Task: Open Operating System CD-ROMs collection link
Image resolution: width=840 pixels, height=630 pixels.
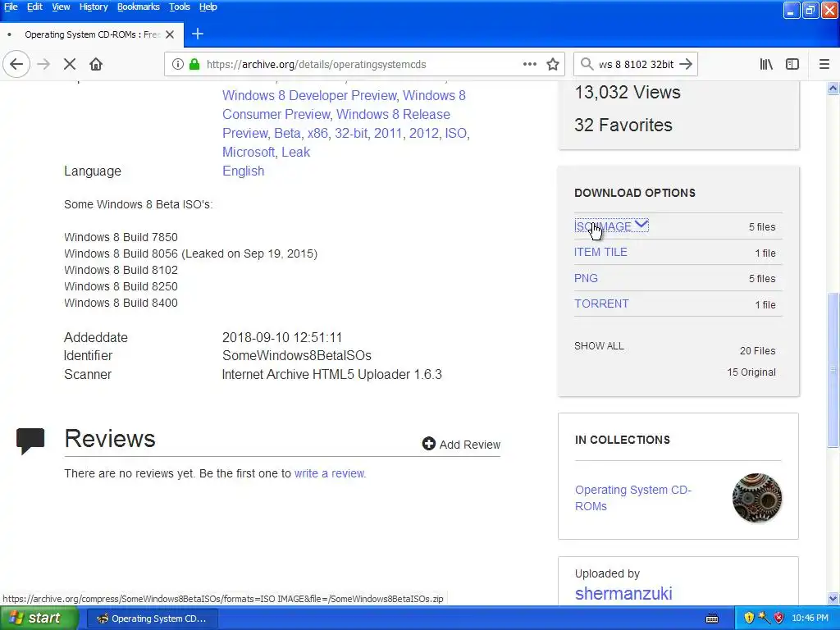Action: point(633,498)
